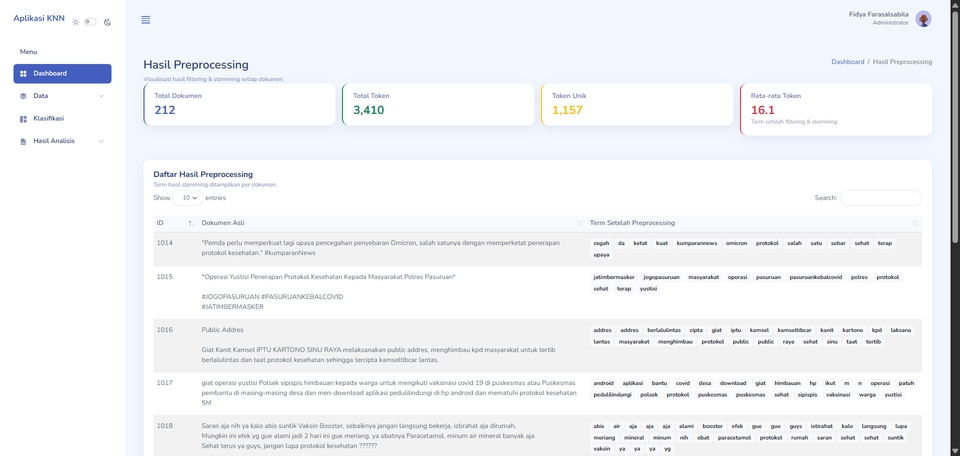
Task: Click the sun light-mode icon
Action: pos(75,21)
